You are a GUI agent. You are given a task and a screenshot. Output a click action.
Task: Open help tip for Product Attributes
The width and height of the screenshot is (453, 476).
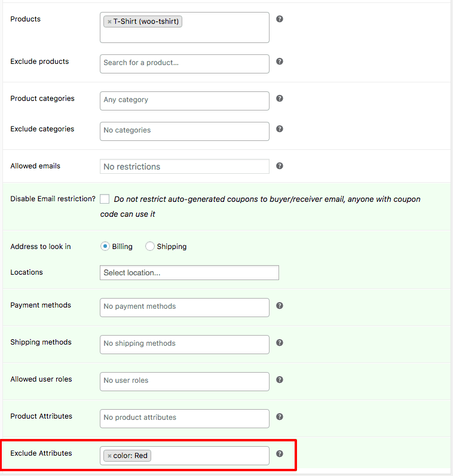point(280,417)
